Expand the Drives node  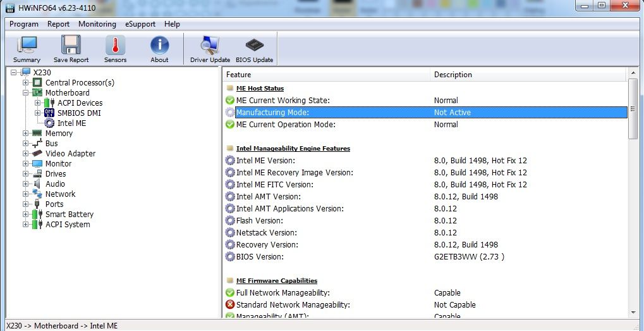point(26,173)
